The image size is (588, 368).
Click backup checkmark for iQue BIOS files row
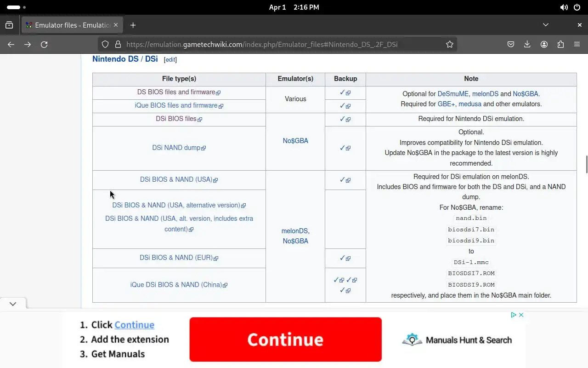(345, 106)
